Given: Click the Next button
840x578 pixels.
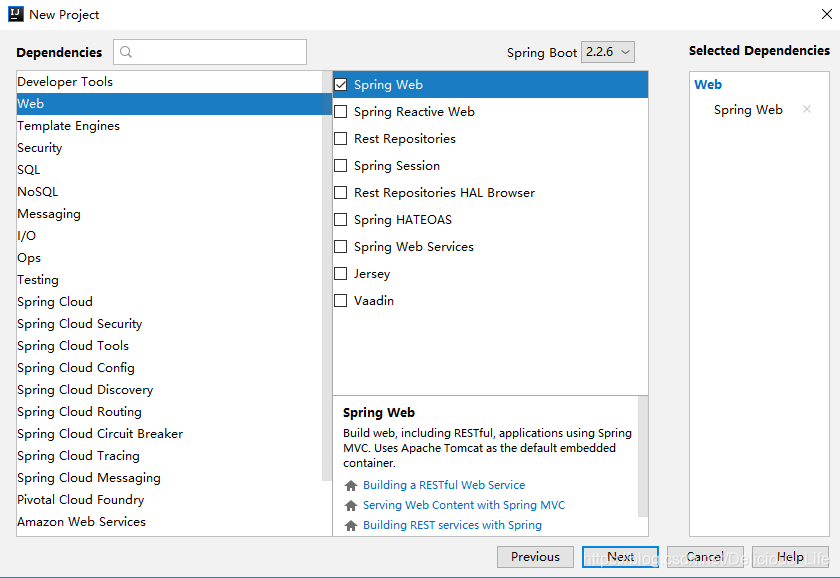Looking at the screenshot, I should [x=620, y=557].
